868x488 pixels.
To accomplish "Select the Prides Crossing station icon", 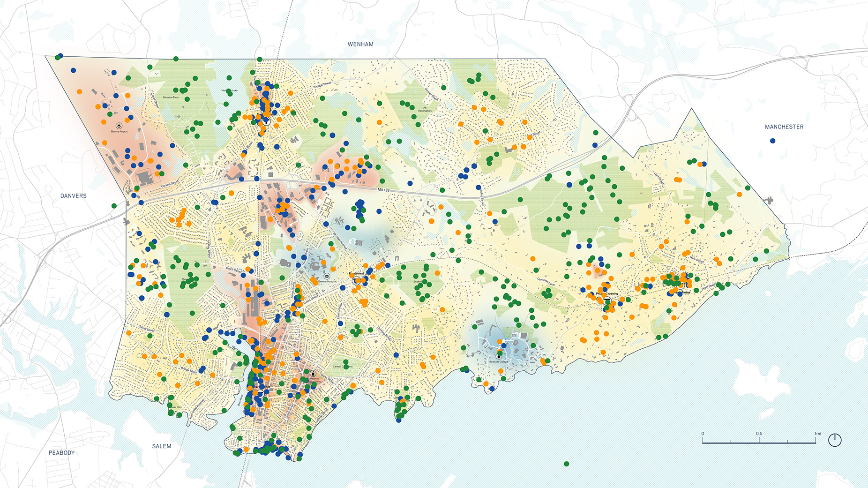I will [607, 300].
